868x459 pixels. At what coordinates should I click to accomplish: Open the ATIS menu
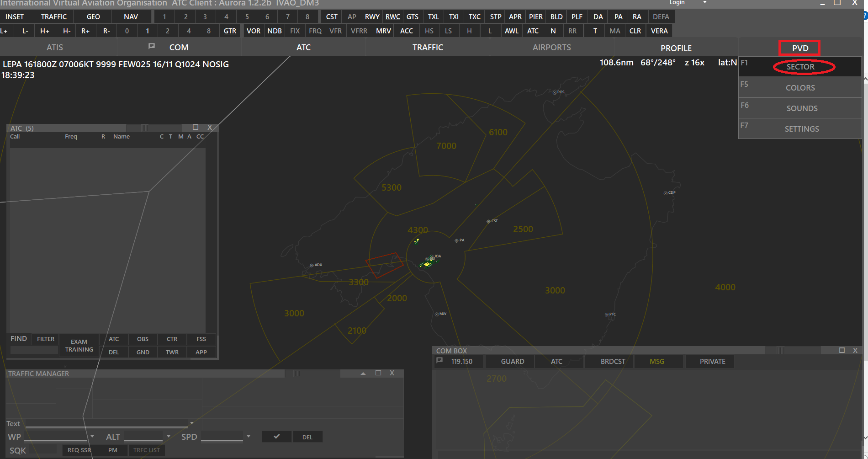(55, 47)
